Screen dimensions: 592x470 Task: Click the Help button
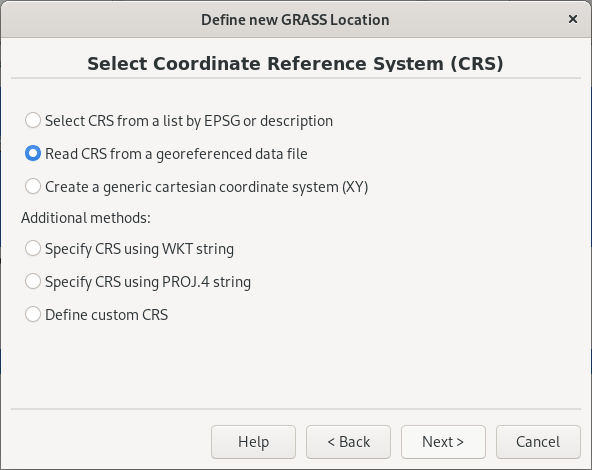(253, 442)
